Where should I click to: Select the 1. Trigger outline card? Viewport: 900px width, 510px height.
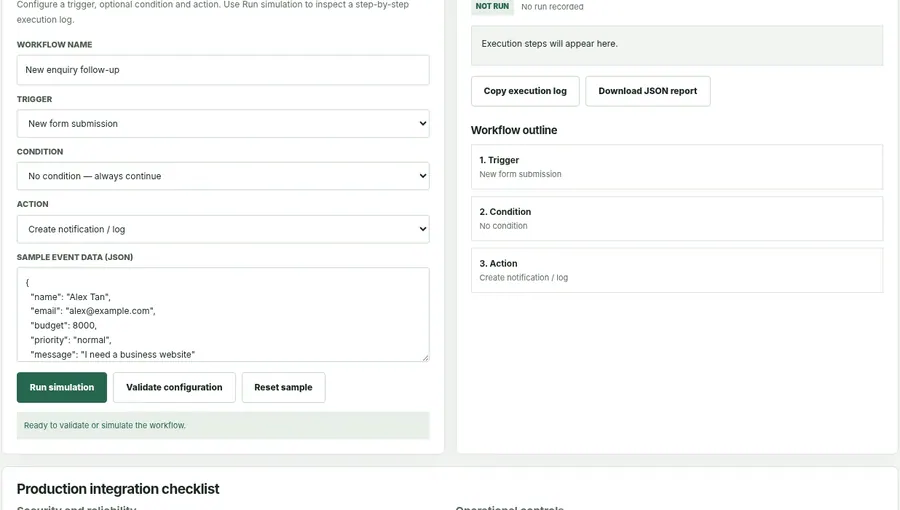(x=677, y=167)
